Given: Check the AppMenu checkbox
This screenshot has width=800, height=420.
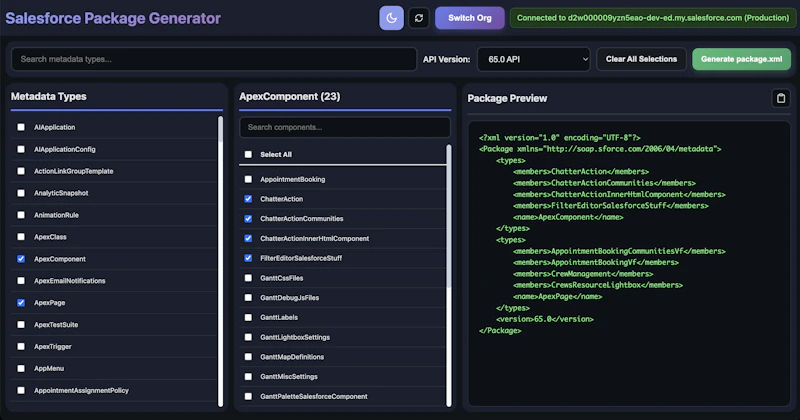Looking at the screenshot, I should pyautogui.click(x=21, y=368).
